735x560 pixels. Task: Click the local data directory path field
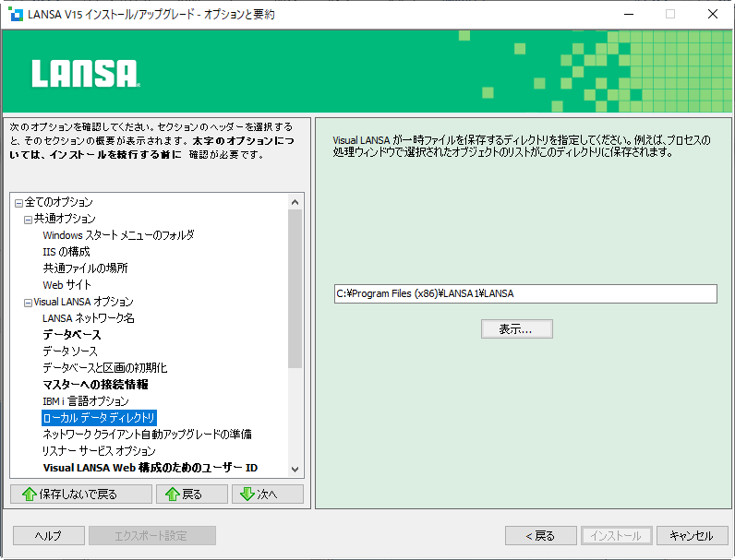point(525,293)
